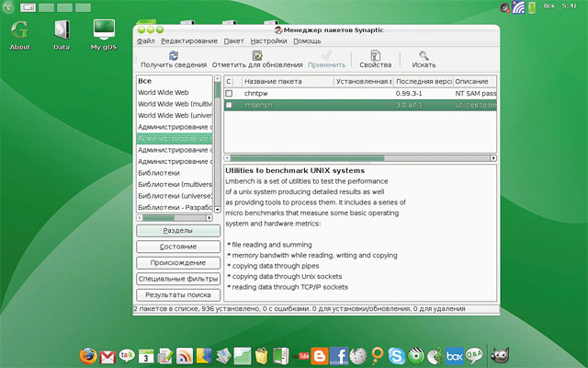Sort by Последняя версия column header

(x=424, y=82)
